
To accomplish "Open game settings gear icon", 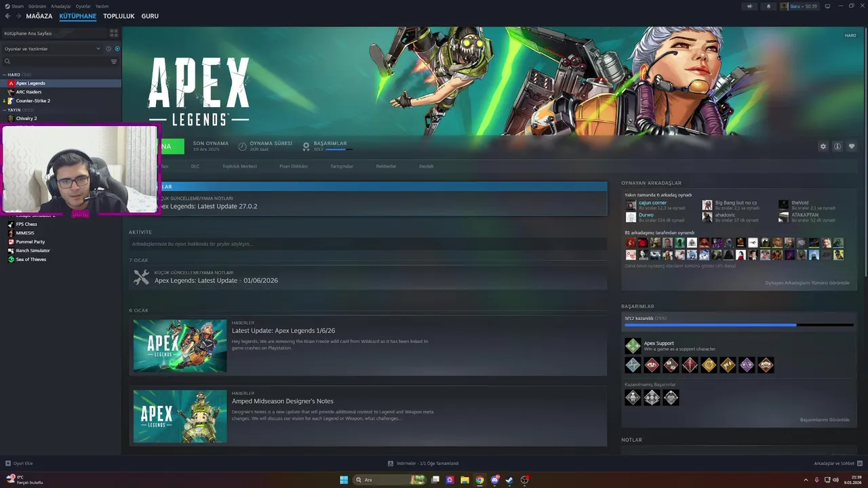I will point(823,146).
